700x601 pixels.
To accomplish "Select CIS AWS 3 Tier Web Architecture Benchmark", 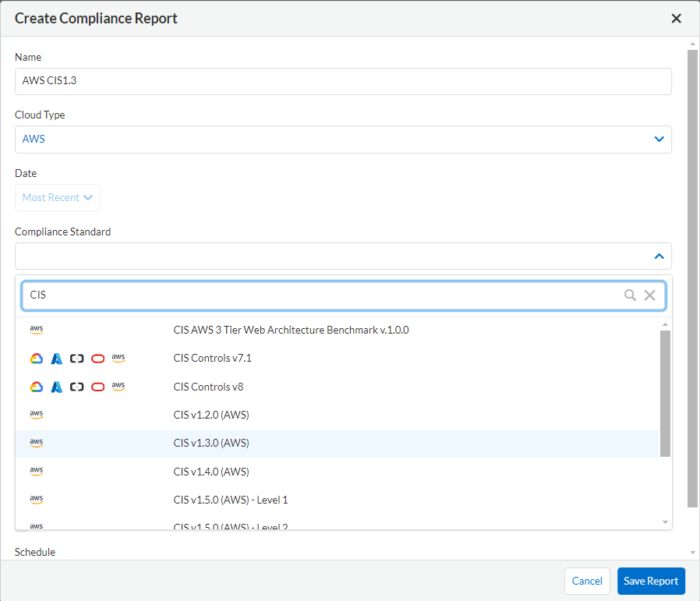I will 337,330.
